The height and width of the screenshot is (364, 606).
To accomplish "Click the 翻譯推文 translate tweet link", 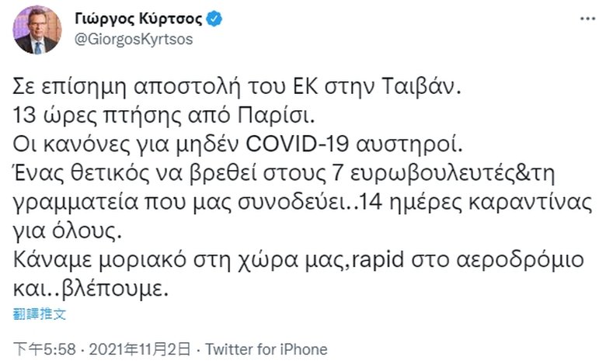I will click(36, 314).
